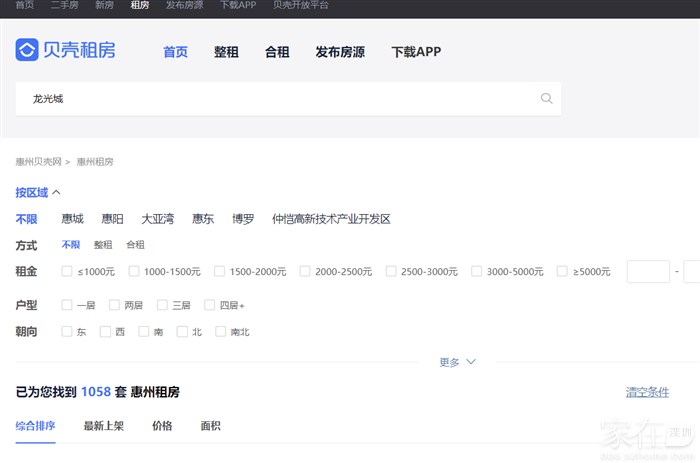Tick the 两居 layout checkbox
The image size is (700, 463).
point(115,305)
